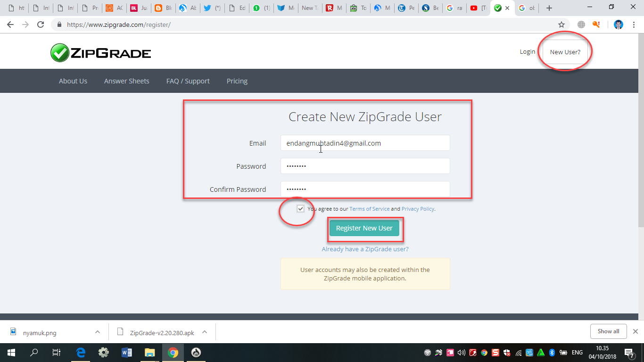Click the browser forward arrow
The image size is (644, 362).
(x=25, y=25)
